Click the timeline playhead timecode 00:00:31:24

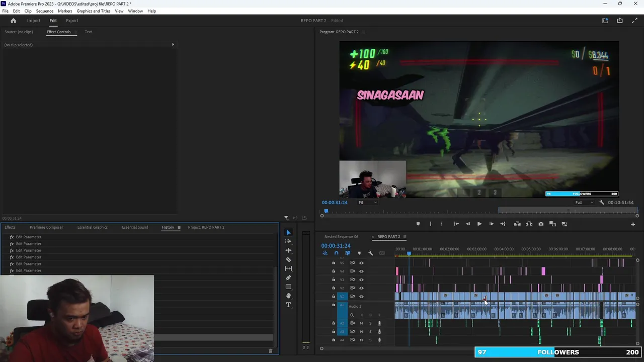click(x=336, y=246)
